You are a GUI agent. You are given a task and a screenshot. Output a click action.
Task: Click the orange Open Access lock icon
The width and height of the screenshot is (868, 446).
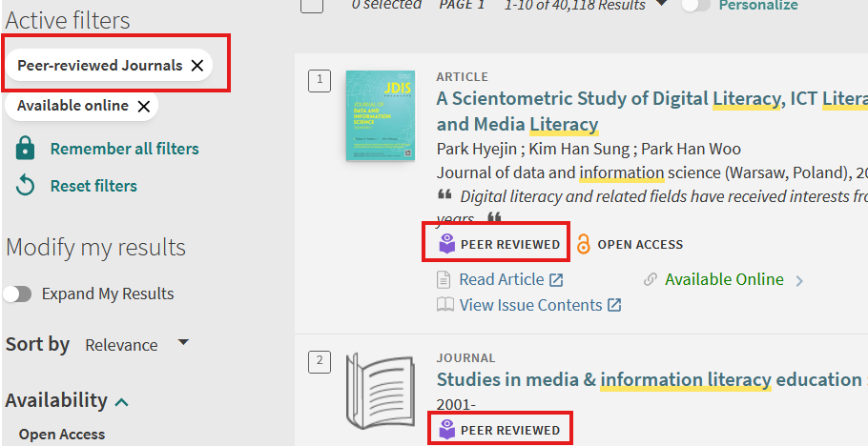[584, 244]
